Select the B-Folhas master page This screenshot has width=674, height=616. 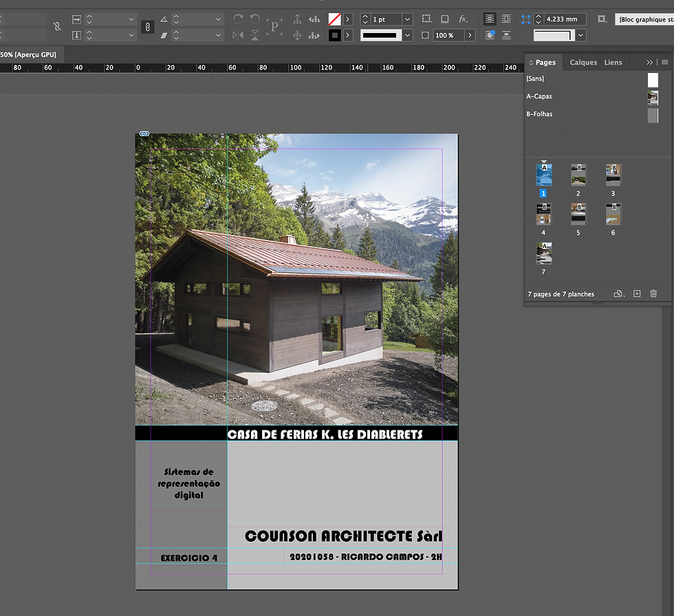pos(539,114)
